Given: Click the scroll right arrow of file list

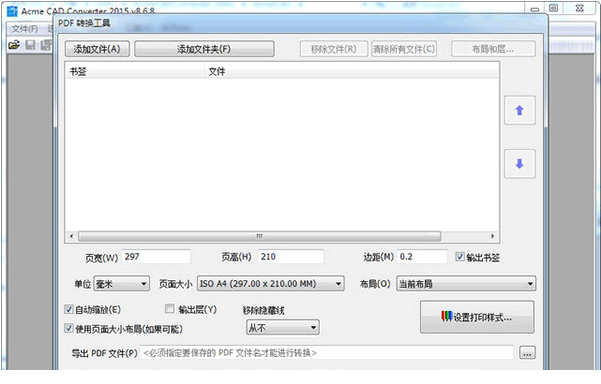Looking at the screenshot, I should click(x=493, y=236).
